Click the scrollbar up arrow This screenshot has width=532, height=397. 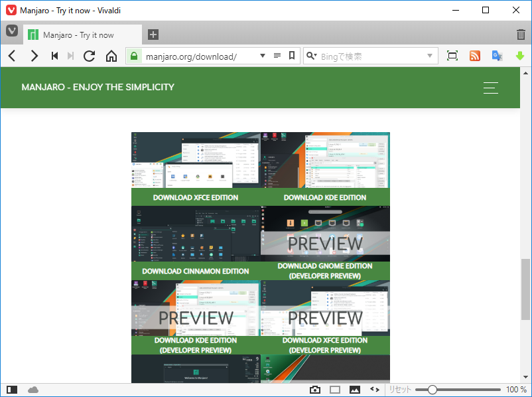point(525,72)
